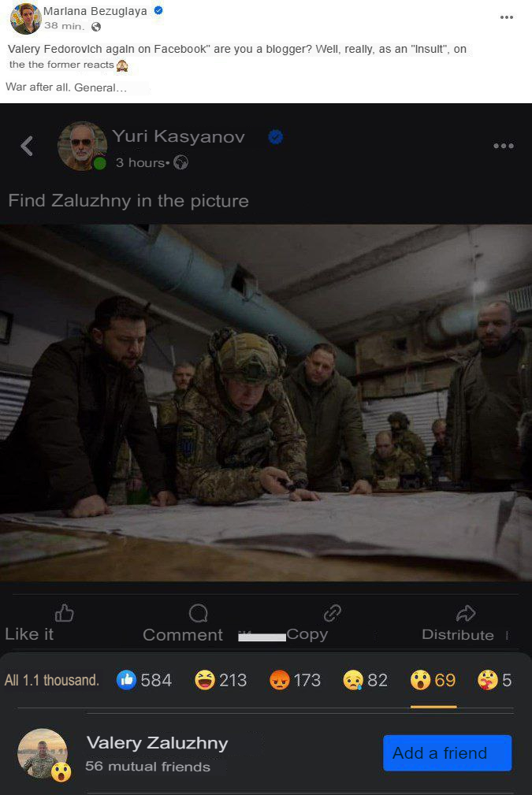Image resolution: width=532 pixels, height=795 pixels.
Task: Show All 1.1 thousand reactions tab
Action: point(52,680)
